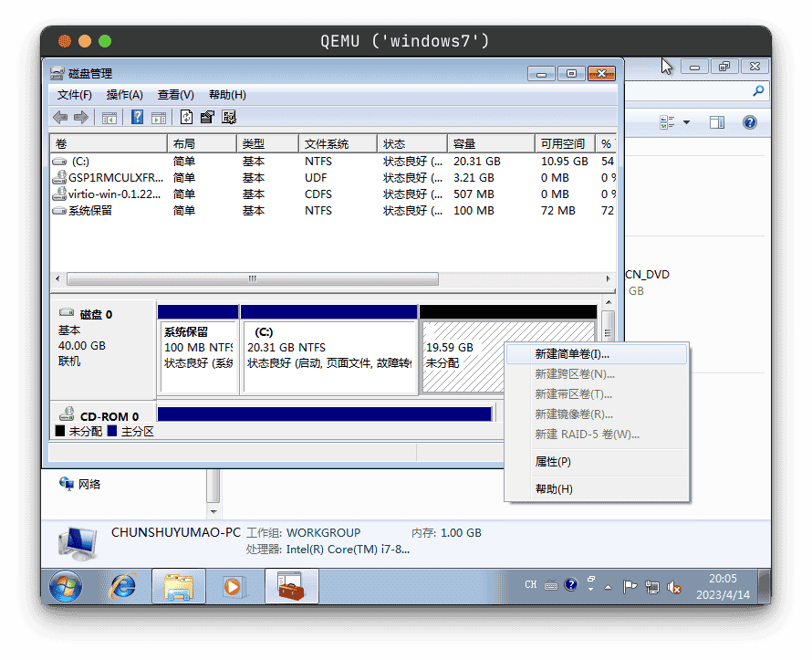Screen dimensions: 812x660
Task: Click 网络 in Explorer sidebar
Action: pyautogui.click(x=89, y=484)
